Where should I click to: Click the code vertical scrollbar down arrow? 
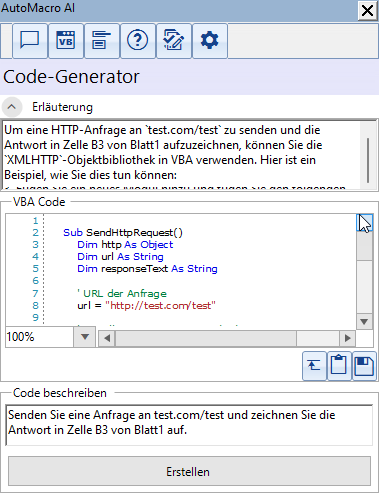tap(364, 322)
